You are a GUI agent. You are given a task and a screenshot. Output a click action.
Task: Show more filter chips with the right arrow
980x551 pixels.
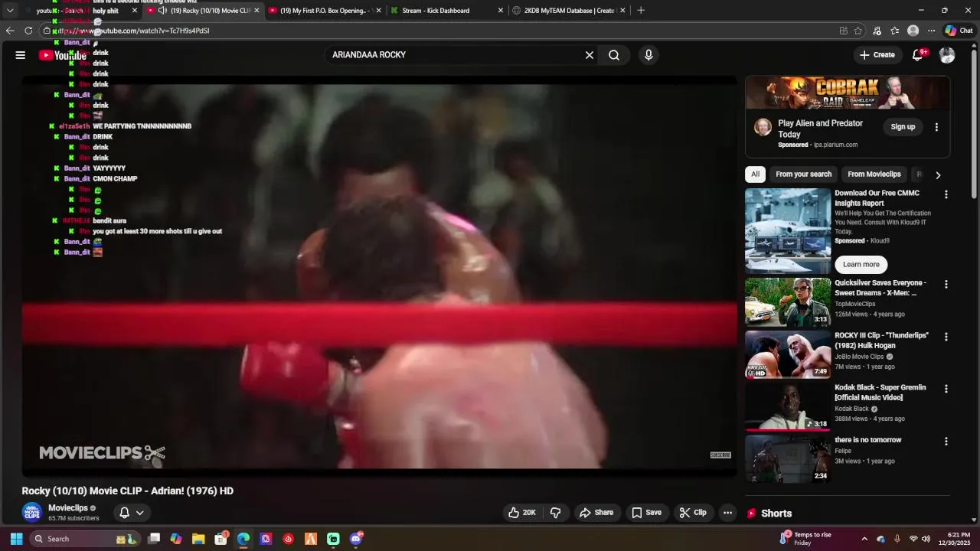point(938,175)
